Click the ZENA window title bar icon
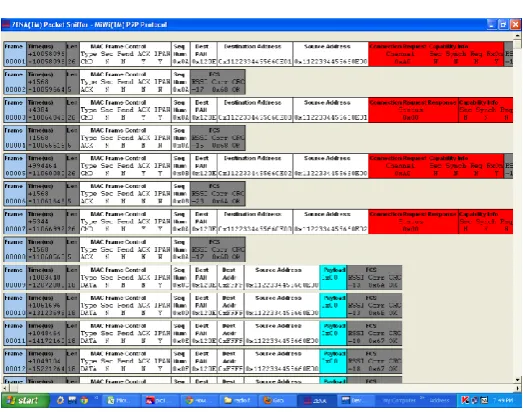 click(6, 24)
